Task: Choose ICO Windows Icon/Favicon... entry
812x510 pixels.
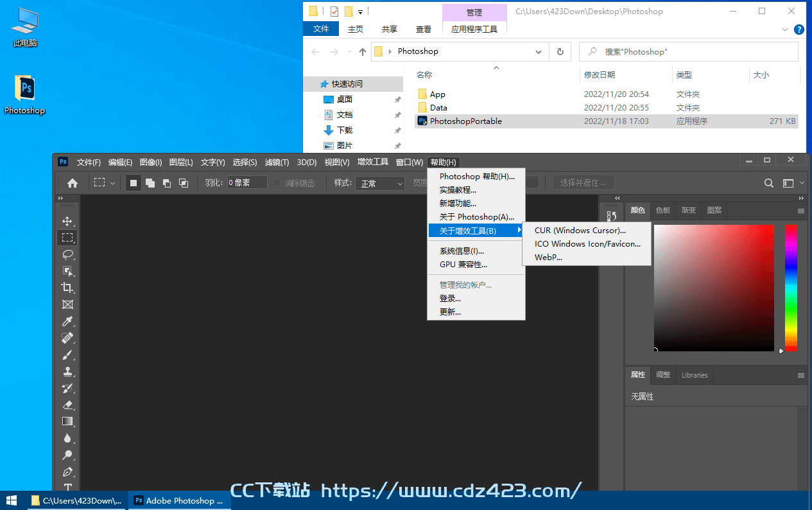Action: click(587, 244)
